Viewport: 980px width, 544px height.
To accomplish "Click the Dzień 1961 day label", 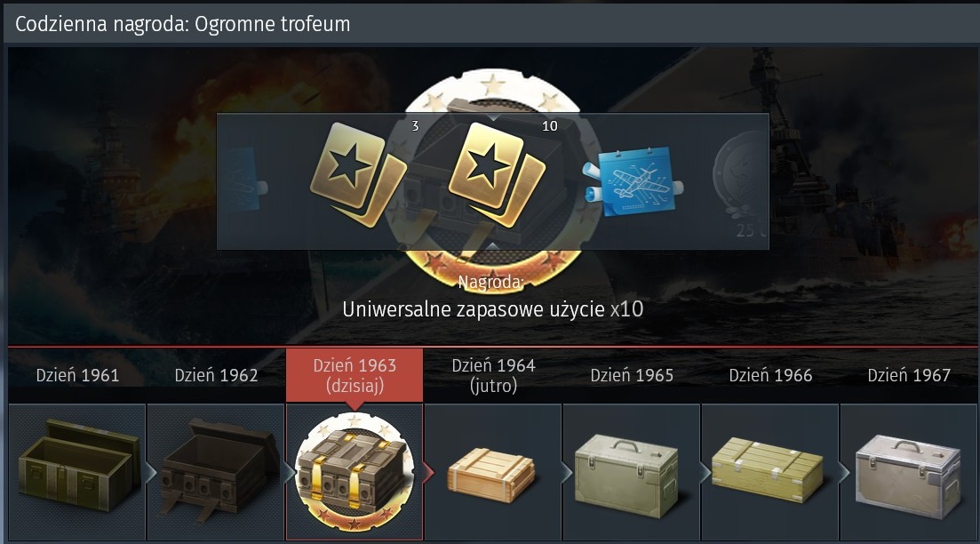I will pos(77,375).
